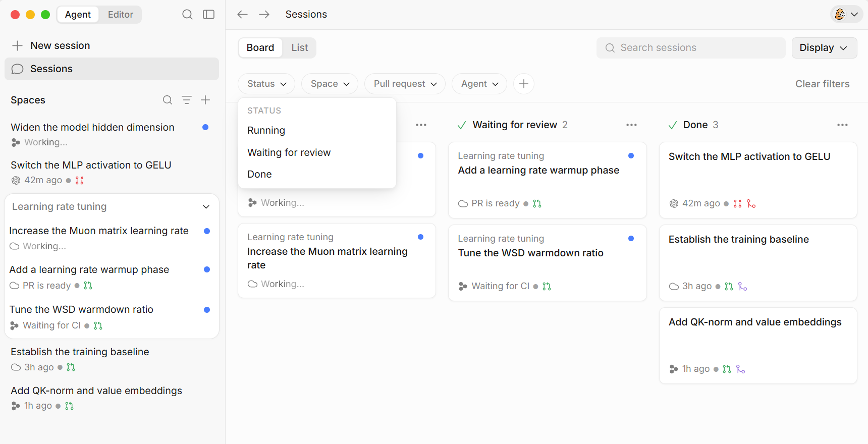Toggle the sidebar panel layout icon
The width and height of the screenshot is (868, 444).
click(x=208, y=15)
